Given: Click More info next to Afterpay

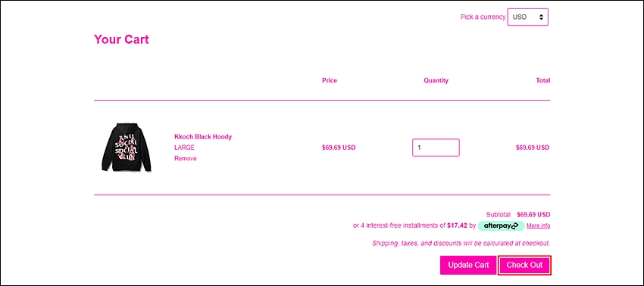Looking at the screenshot, I should 539,225.
